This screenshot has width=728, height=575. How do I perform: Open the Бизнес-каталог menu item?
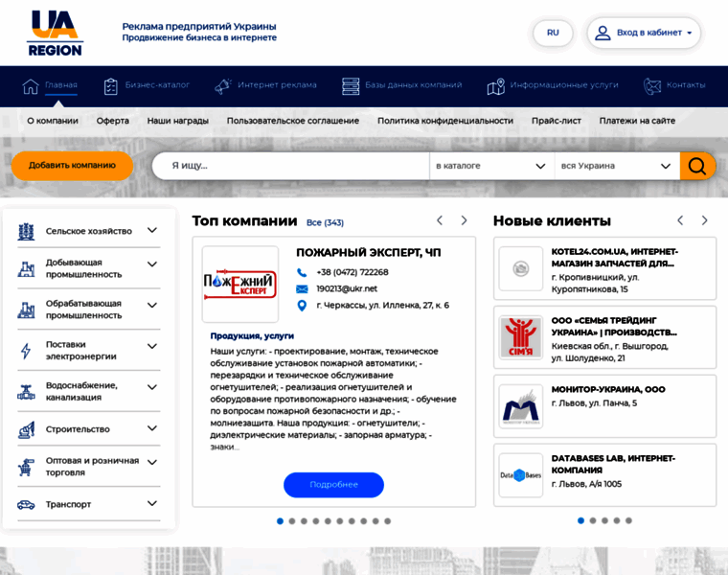pos(157,85)
